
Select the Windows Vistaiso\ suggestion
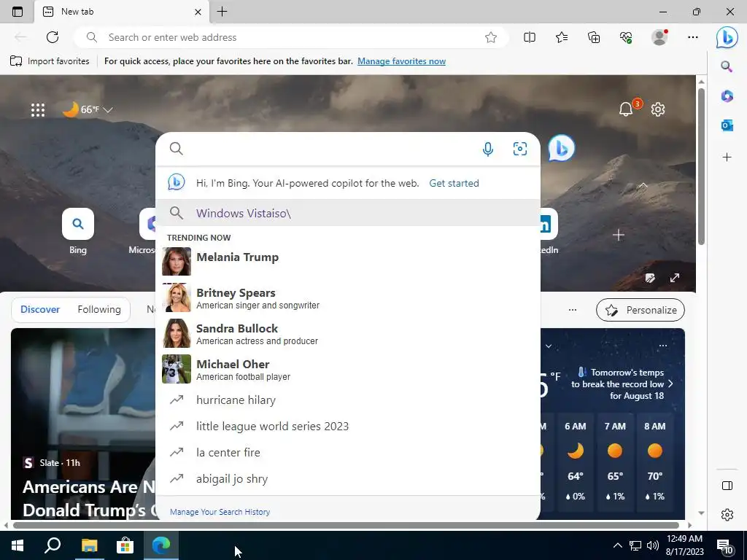point(348,213)
